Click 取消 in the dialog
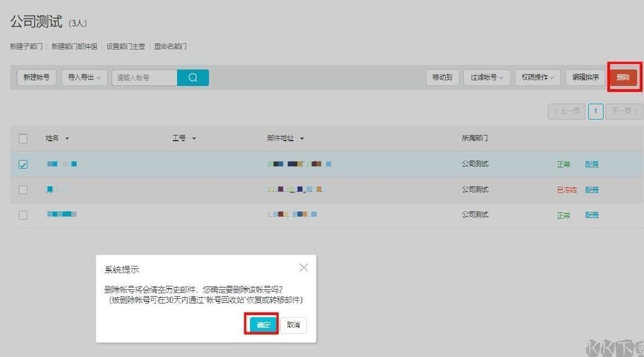The image size is (644, 357). [x=293, y=325]
